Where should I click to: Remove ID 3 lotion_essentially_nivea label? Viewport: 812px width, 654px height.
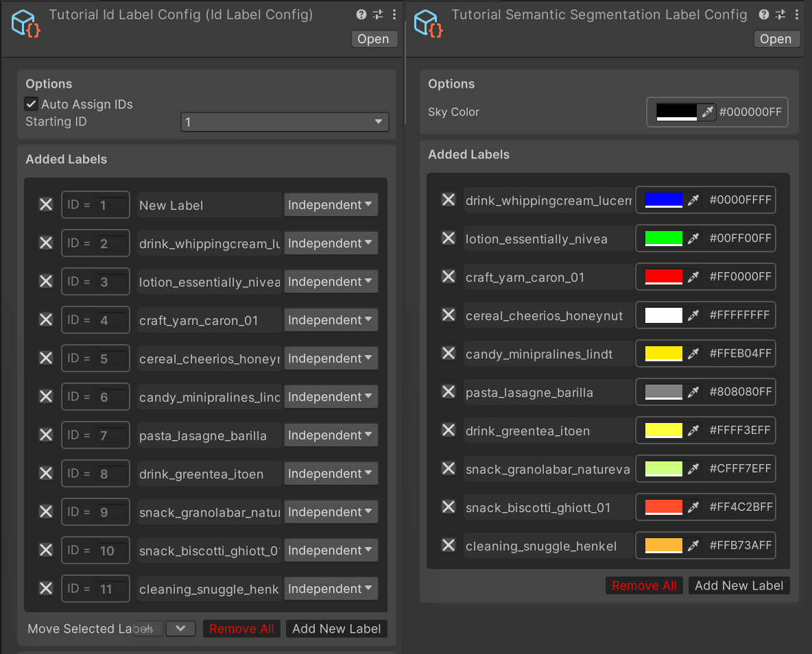point(46,281)
